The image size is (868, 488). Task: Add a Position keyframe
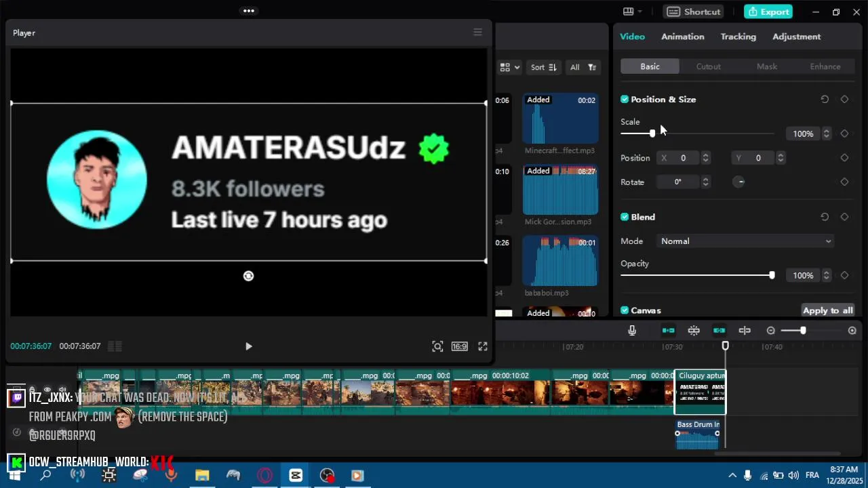(844, 158)
